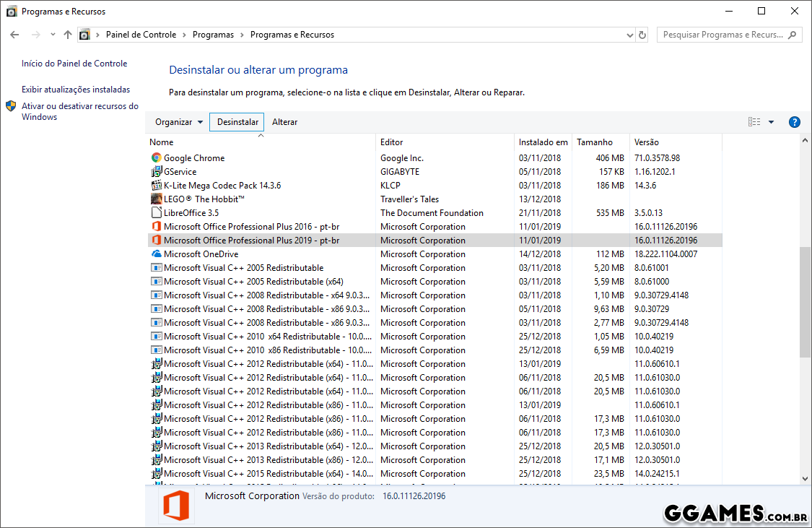Click the blue help question mark icon

795,122
